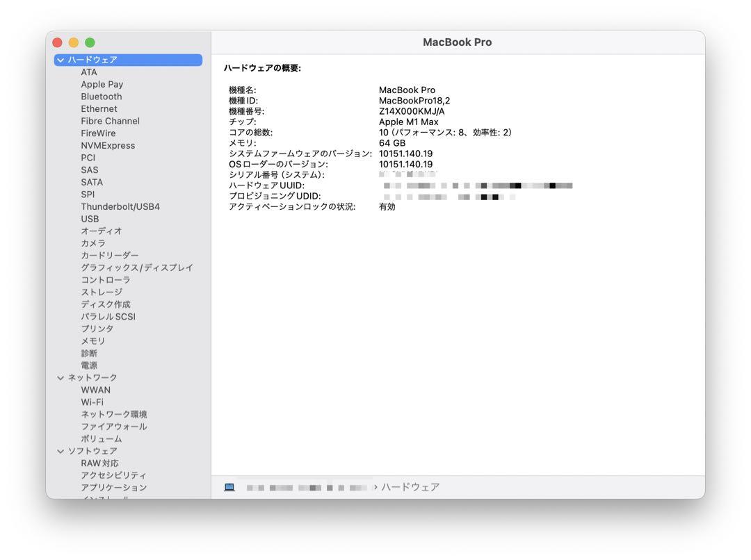
Task: Click the model number Z14X000KMJ/A
Action: click(412, 111)
